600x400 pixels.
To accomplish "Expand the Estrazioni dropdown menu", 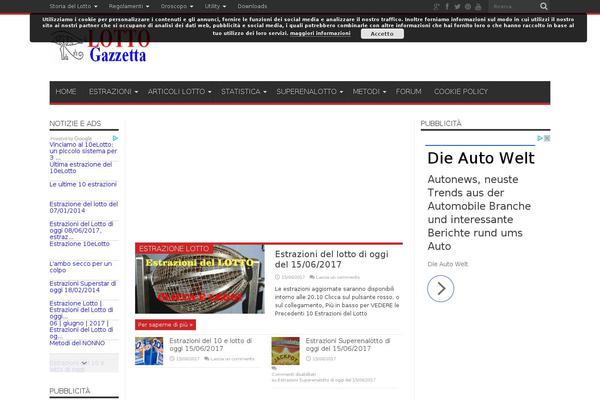I will click(x=112, y=91).
